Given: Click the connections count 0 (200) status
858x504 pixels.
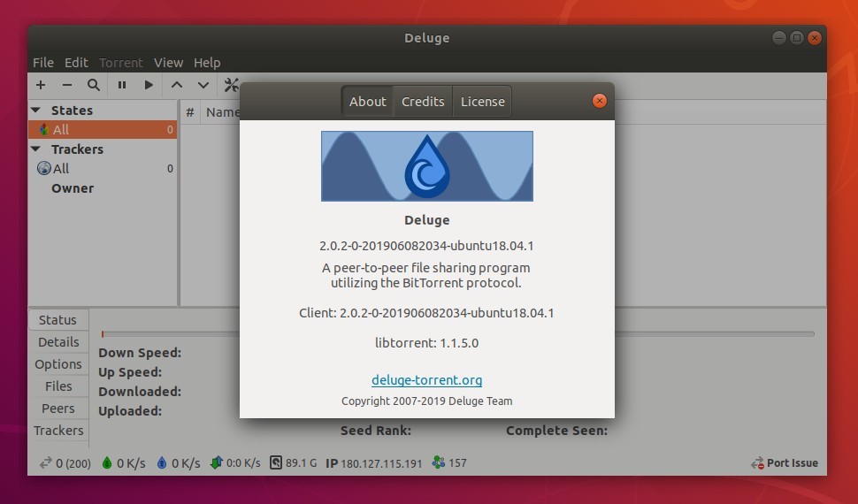Looking at the screenshot, I should tap(65, 463).
